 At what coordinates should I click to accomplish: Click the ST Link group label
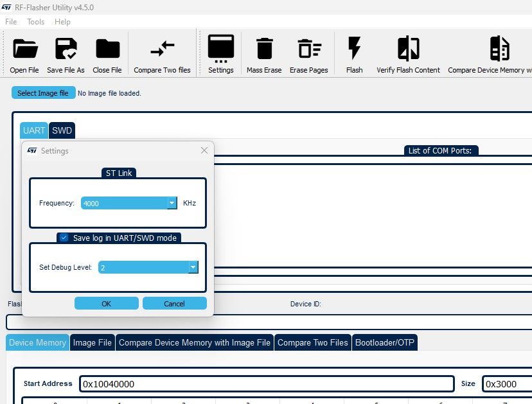[119, 173]
